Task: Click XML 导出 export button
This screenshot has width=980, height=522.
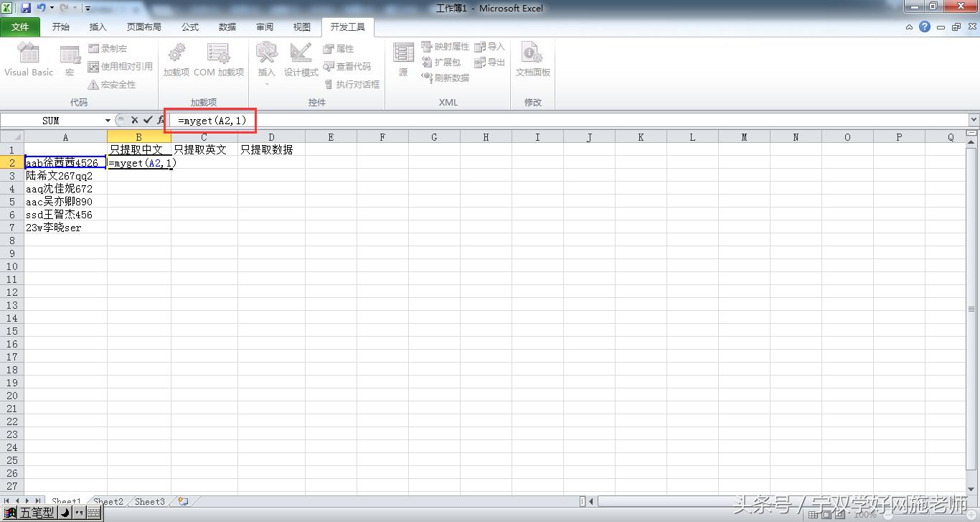Action: 490,62
